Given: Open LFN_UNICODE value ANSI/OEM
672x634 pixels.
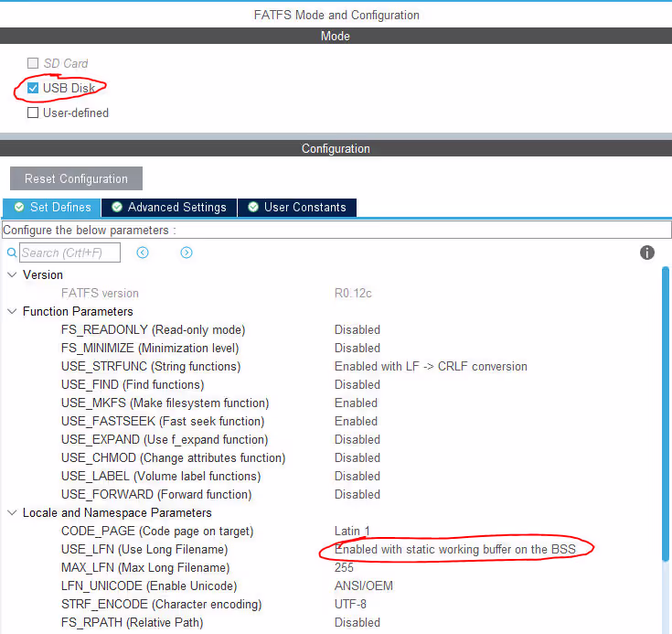Looking at the screenshot, I should pos(364,586).
